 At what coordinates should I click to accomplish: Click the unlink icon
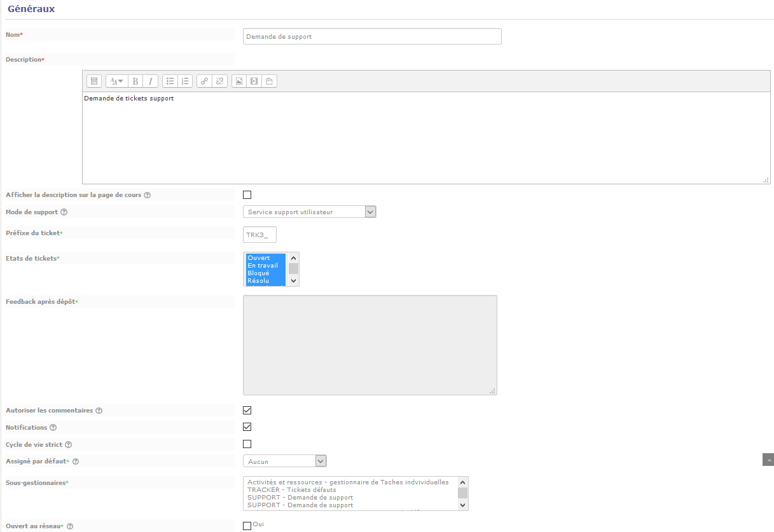tap(219, 81)
